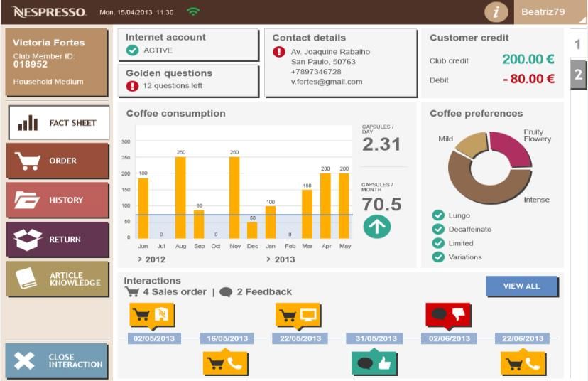Screen dimensions: 588x381
Task: Open the History section
Action: click(58, 200)
